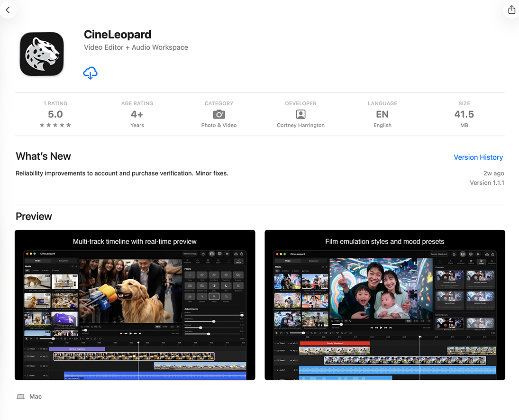Open the Film emulation styles preview screenshot
Viewport: 519px width, 420px height.
point(384,305)
